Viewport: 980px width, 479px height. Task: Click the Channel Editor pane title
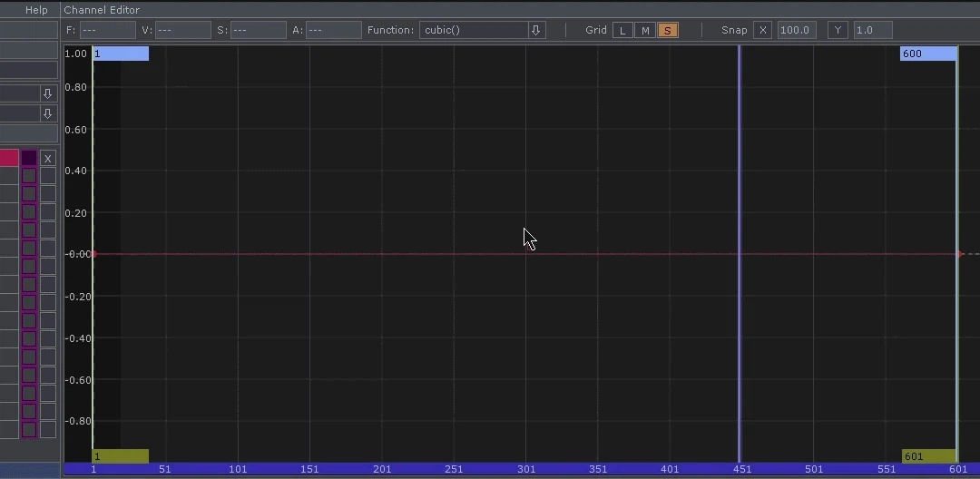tap(102, 10)
